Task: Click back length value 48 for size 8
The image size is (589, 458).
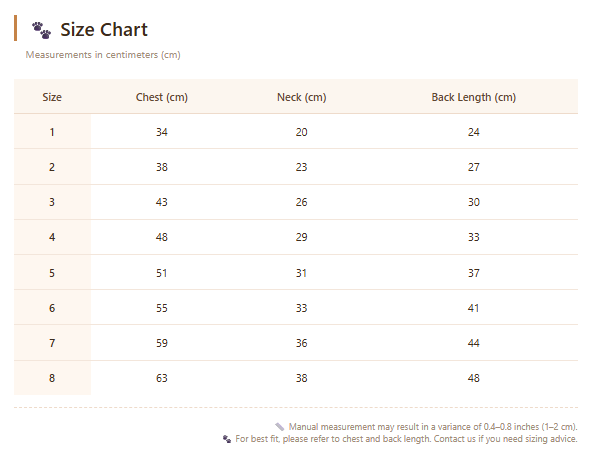Action: 474,378
